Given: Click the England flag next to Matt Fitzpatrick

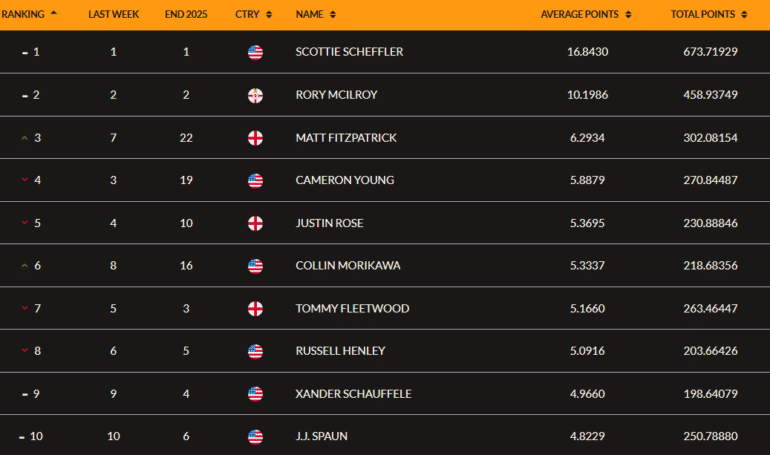Looking at the screenshot, I should pos(255,138).
